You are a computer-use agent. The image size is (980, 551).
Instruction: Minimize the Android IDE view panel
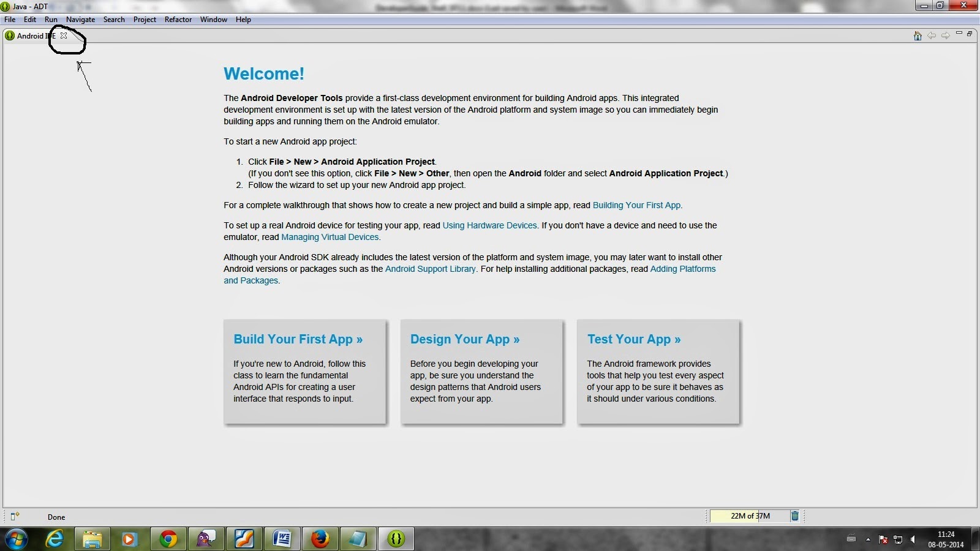point(959,33)
